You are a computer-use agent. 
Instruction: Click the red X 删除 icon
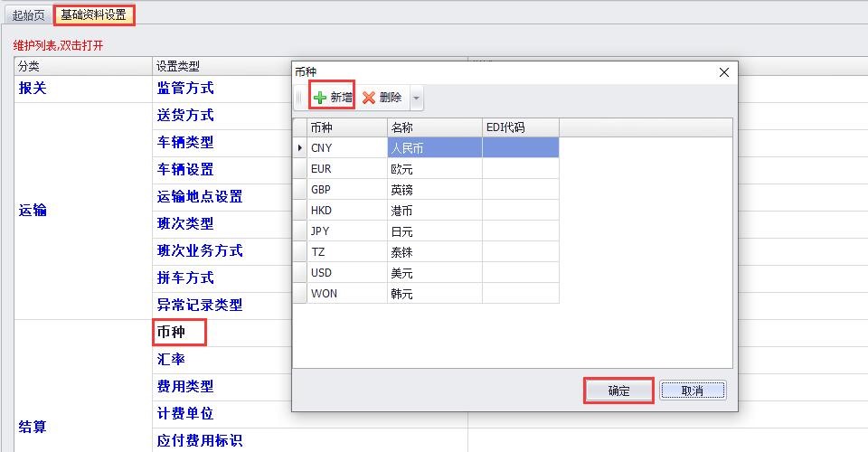coord(369,98)
